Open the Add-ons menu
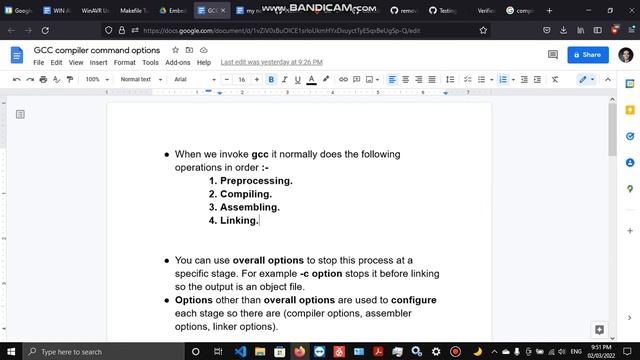Screen dimensions: 640x360 point(178,62)
